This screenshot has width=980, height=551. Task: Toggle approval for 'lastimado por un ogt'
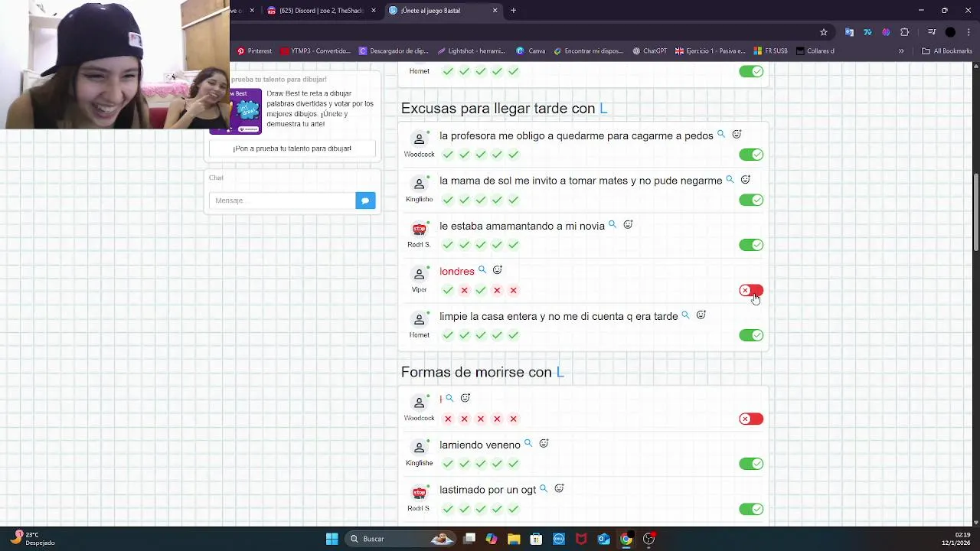751,509
